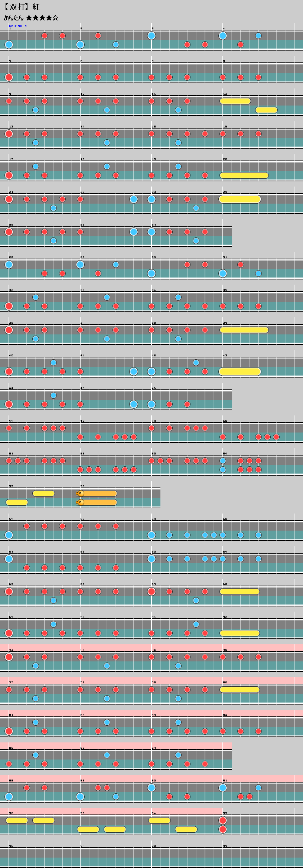Select the big red note starting measure 5
Viewport: 303px width, 868px height.
(x=9, y=77)
